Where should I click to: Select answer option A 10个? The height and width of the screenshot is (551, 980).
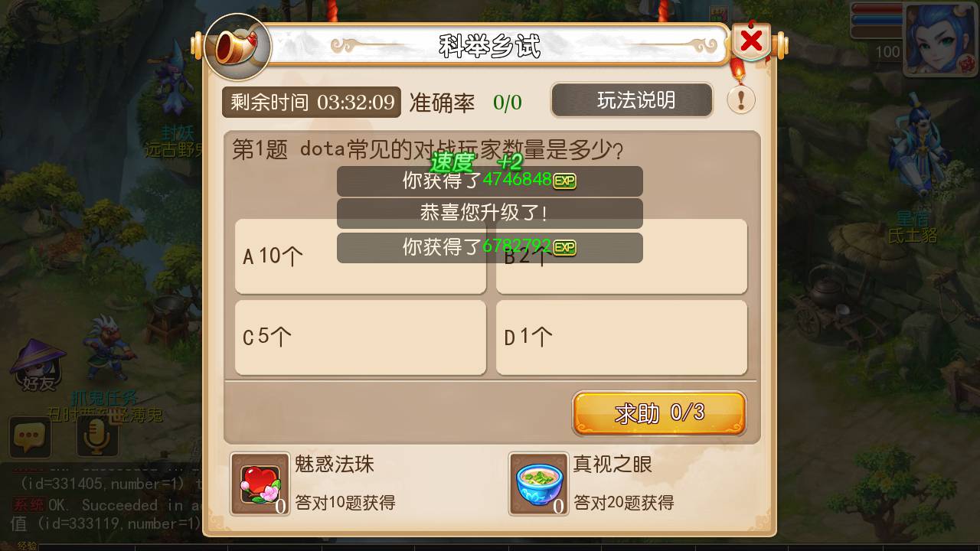point(361,256)
